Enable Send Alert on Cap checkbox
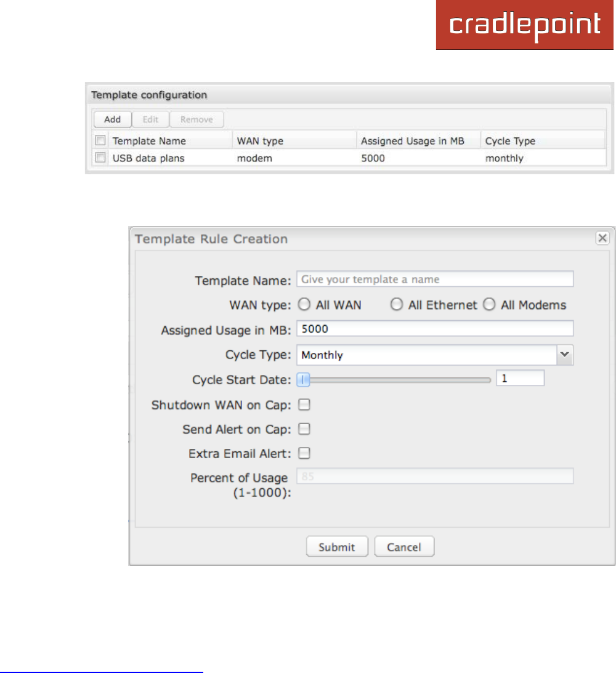Screen dimensions: 616x673 [304, 429]
